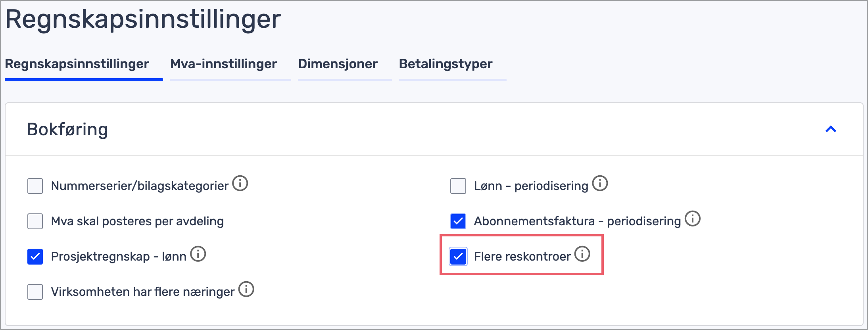Uncheck the Flere reskontroer checkbox

tap(458, 257)
